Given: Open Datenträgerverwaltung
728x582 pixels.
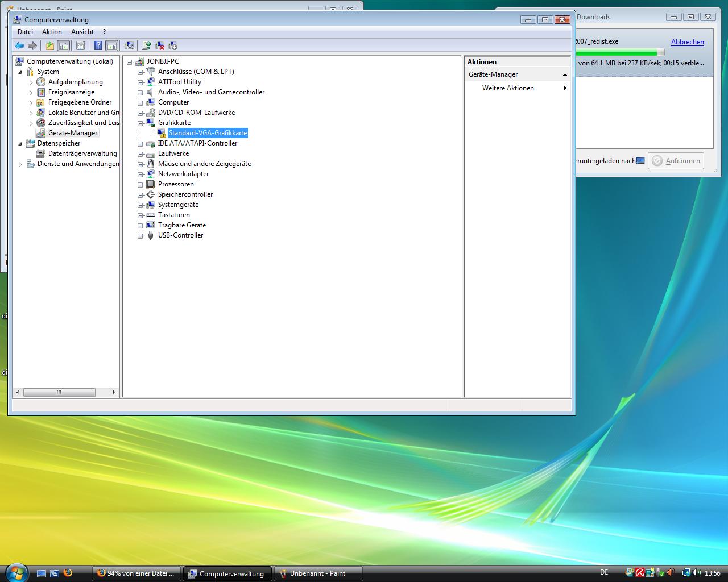Looking at the screenshot, I should click(x=82, y=153).
